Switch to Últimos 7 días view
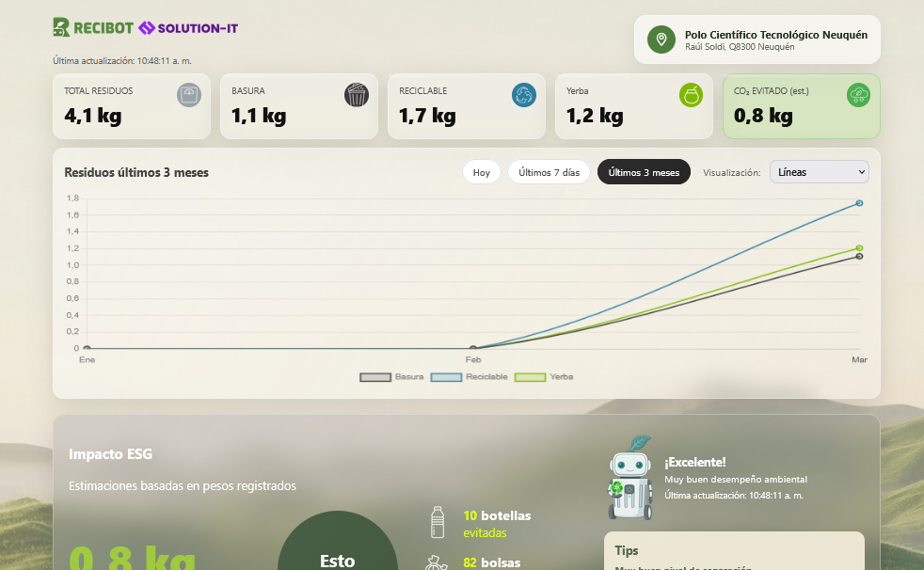 (x=549, y=173)
